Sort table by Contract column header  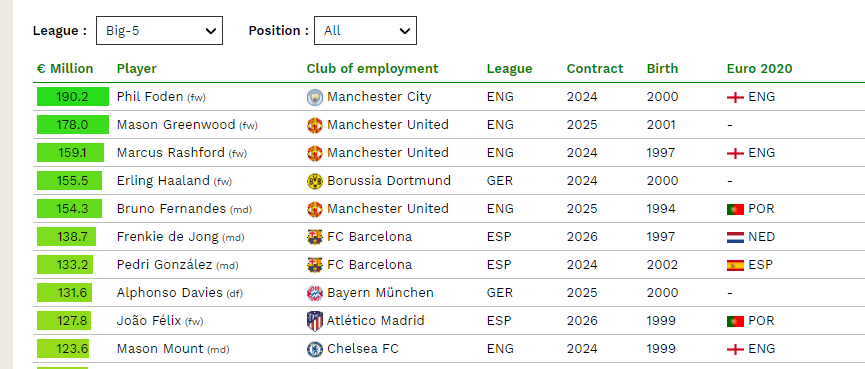(595, 68)
